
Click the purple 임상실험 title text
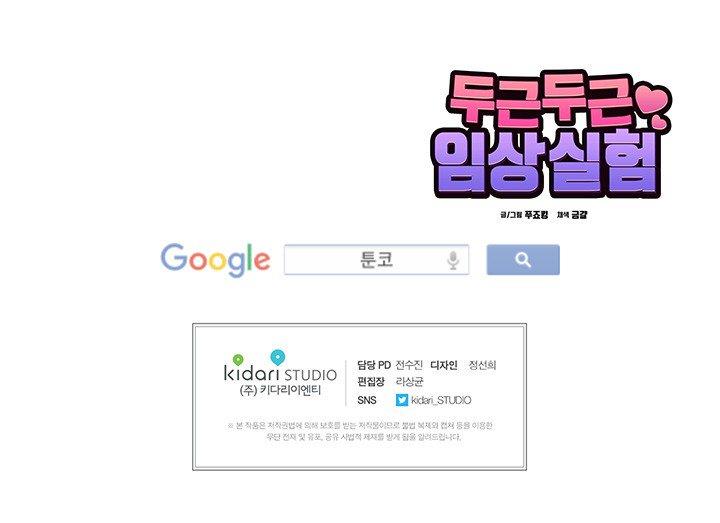click(546, 162)
